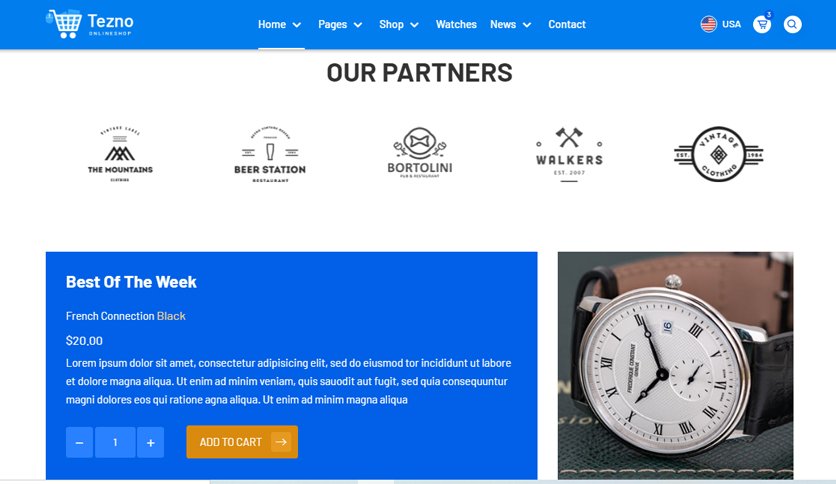
Task: Decrease quantity with the minus button
Action: coord(79,442)
